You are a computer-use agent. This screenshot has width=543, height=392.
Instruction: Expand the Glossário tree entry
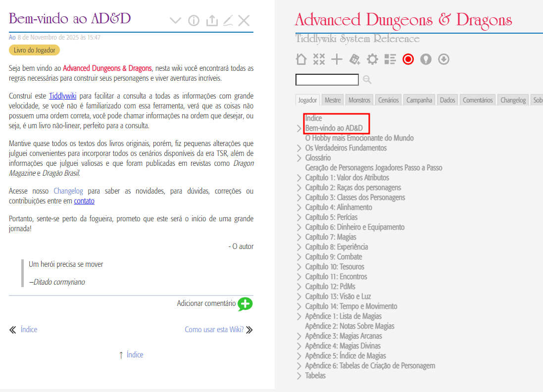[299, 158]
